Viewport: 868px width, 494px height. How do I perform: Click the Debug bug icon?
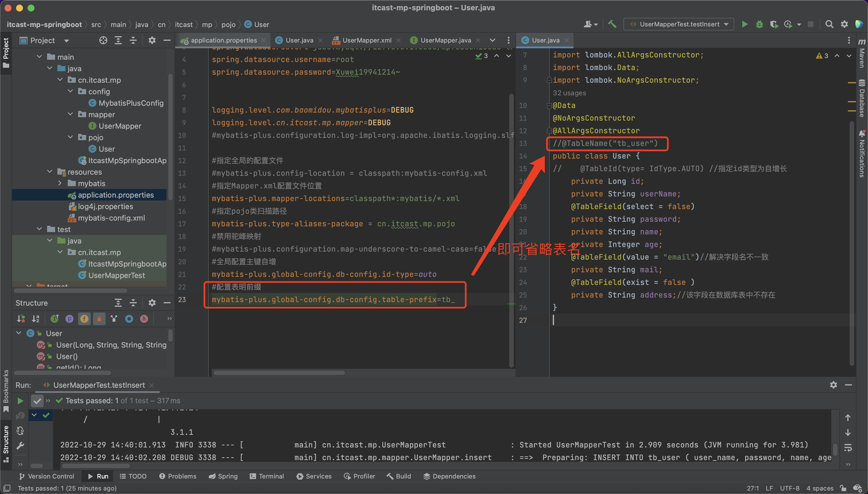759,24
